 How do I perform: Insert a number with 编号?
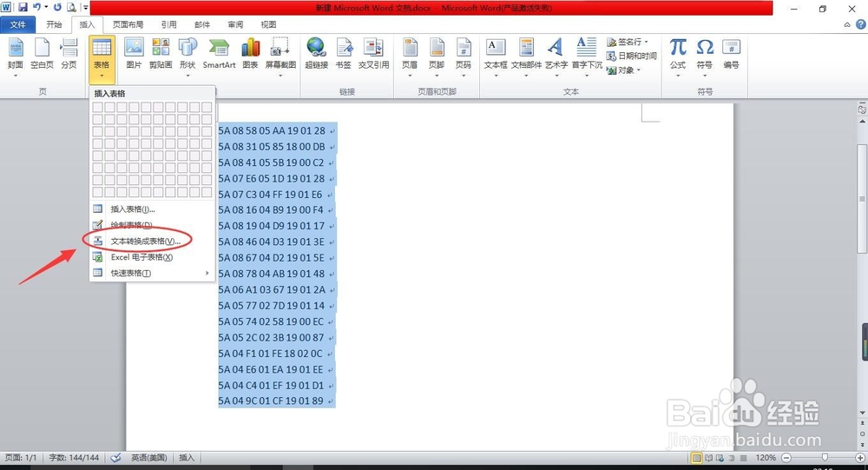[x=731, y=55]
